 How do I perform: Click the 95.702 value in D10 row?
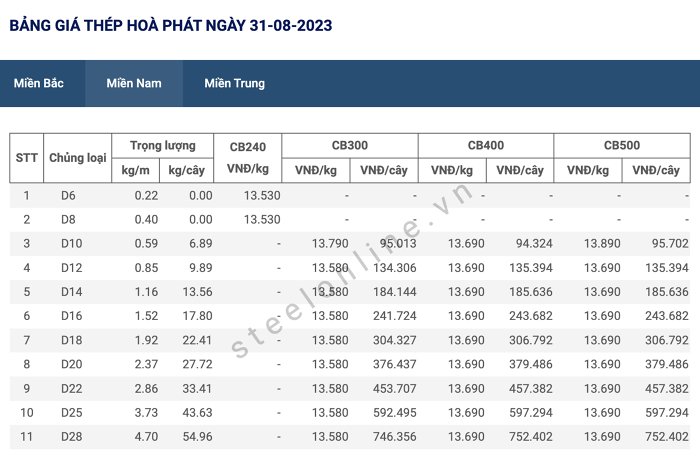point(670,244)
